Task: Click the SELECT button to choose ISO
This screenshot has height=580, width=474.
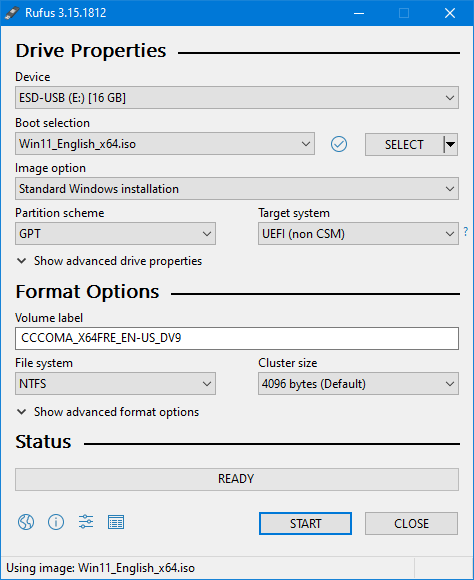Action: (x=404, y=144)
